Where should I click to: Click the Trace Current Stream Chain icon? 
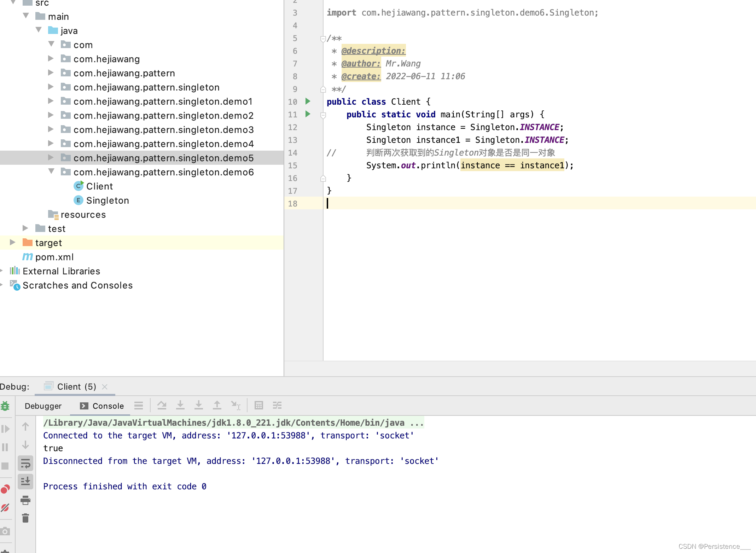[x=277, y=406]
